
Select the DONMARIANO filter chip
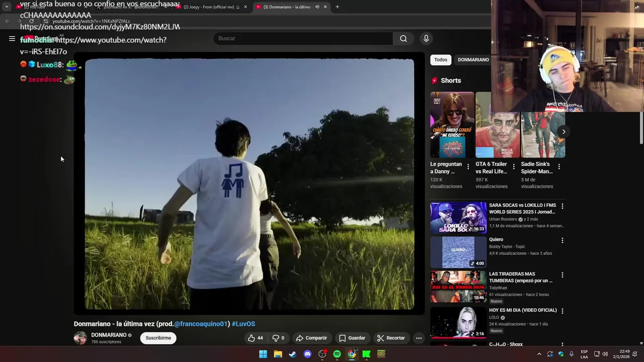pos(473,60)
